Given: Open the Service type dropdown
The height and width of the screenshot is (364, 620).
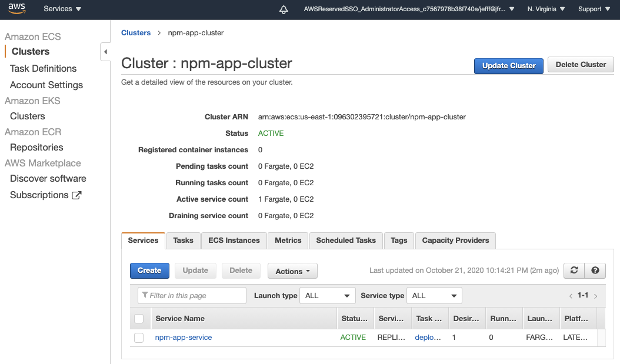Looking at the screenshot, I should point(434,296).
